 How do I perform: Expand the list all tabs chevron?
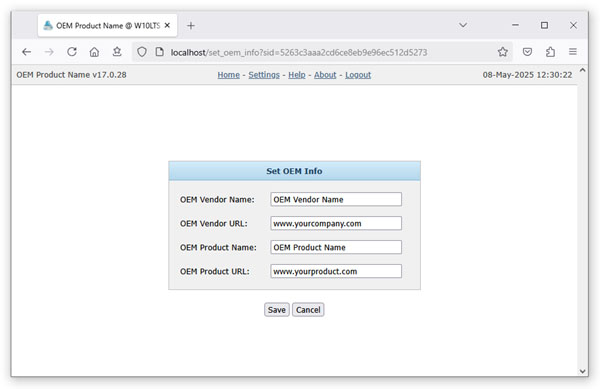point(463,25)
